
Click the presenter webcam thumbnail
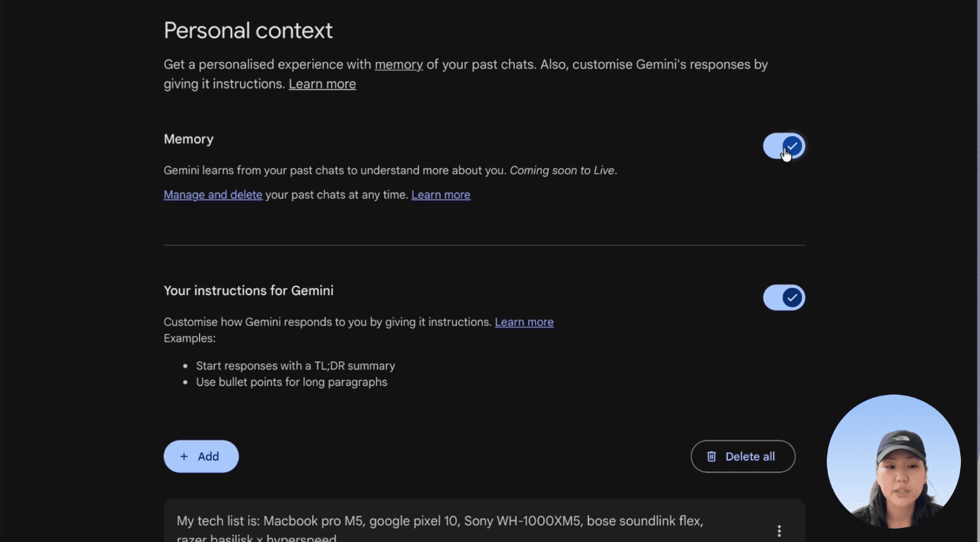(893, 462)
